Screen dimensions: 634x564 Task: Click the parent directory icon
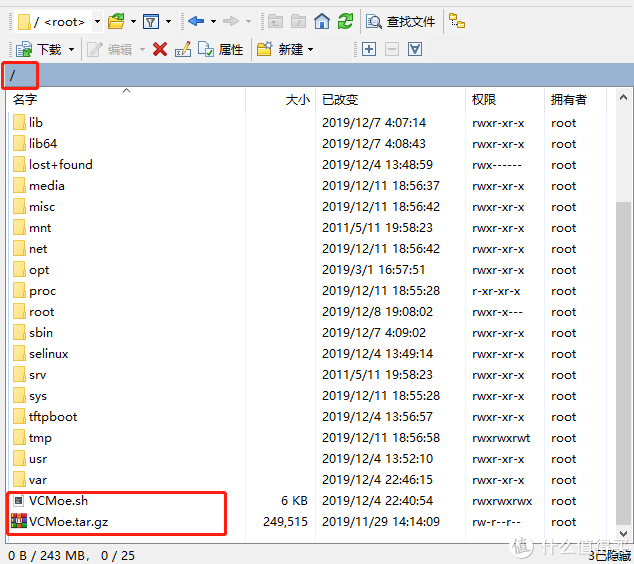click(275, 21)
